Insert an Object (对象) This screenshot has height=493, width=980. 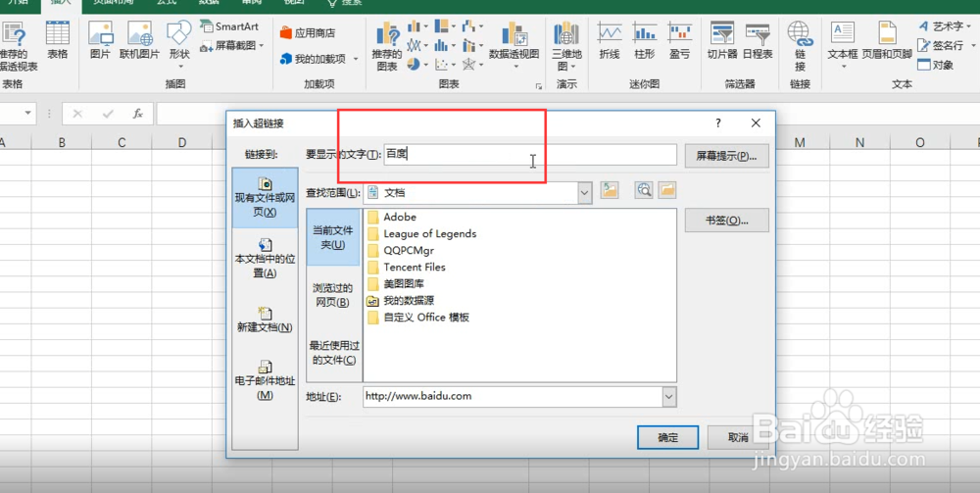pos(935,65)
